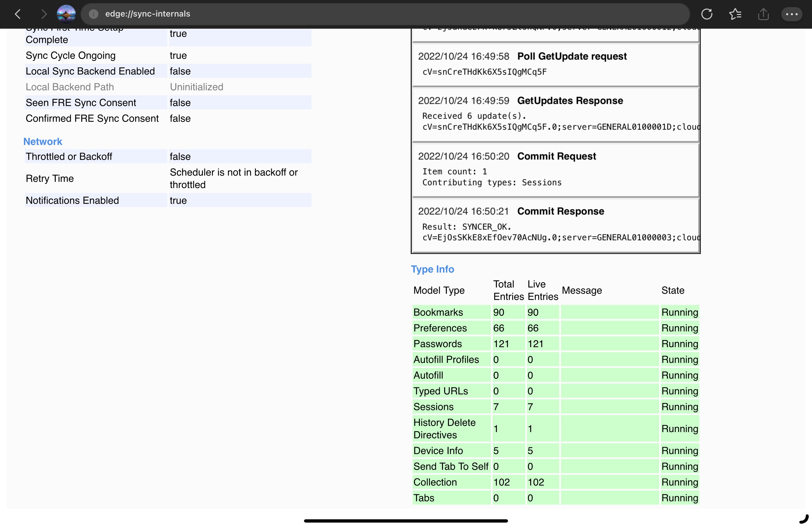The width and height of the screenshot is (812, 527).
Task: Select the GetUpdates Response log entry
Action: [x=570, y=101]
